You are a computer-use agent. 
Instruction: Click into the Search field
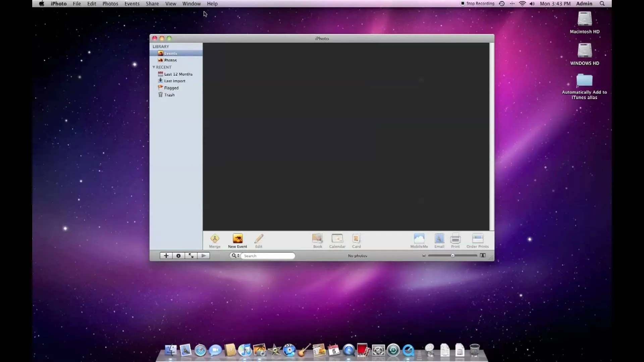tap(268, 256)
